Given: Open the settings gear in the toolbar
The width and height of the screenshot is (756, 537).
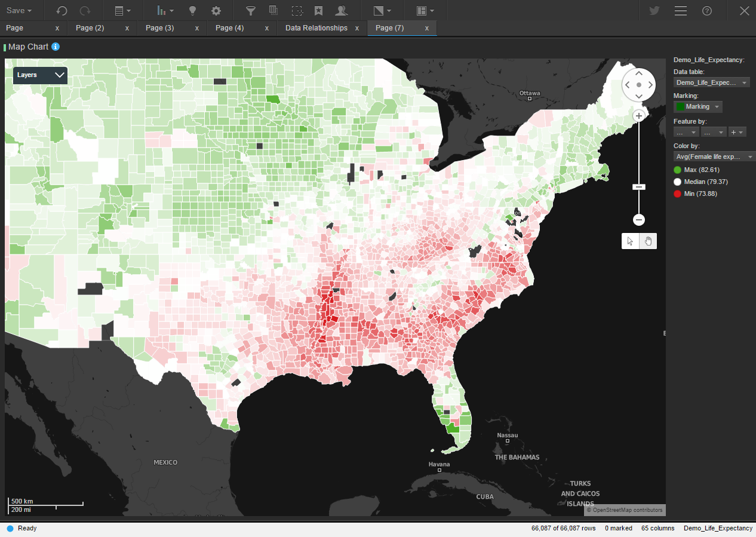Looking at the screenshot, I should [x=216, y=11].
